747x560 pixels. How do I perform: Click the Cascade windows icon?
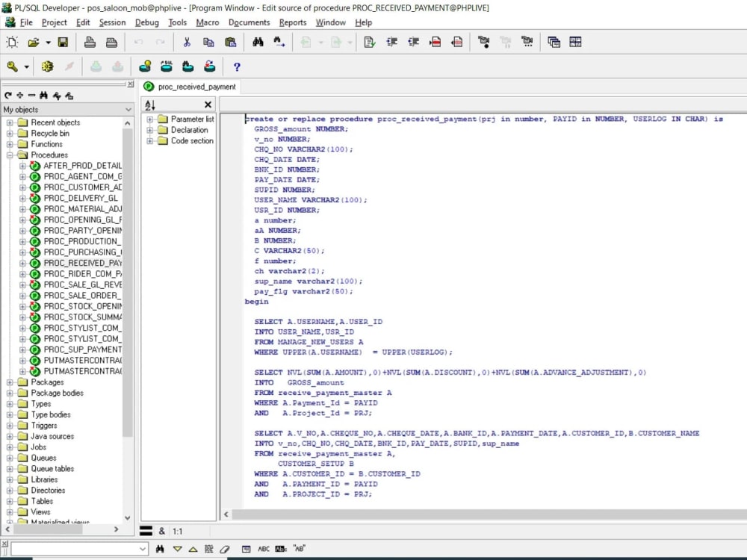554,43
